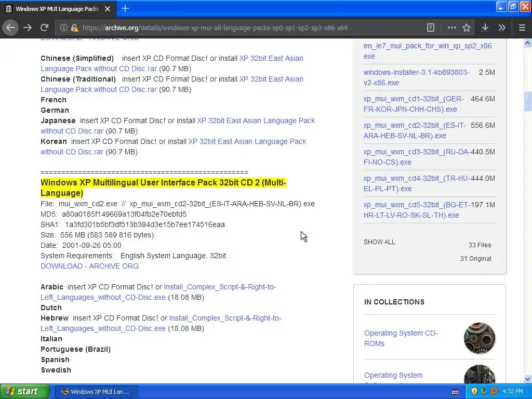Open Install_Complex_Script link for Hebrew

(161, 323)
